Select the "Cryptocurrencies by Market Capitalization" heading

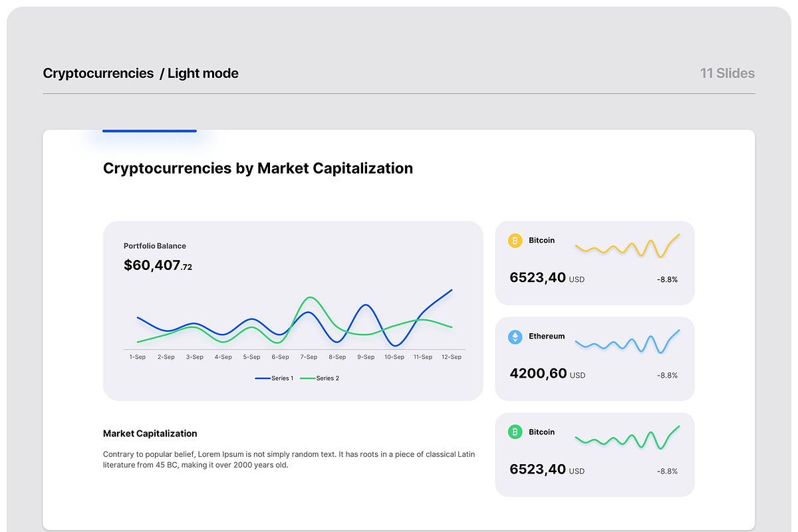258,168
